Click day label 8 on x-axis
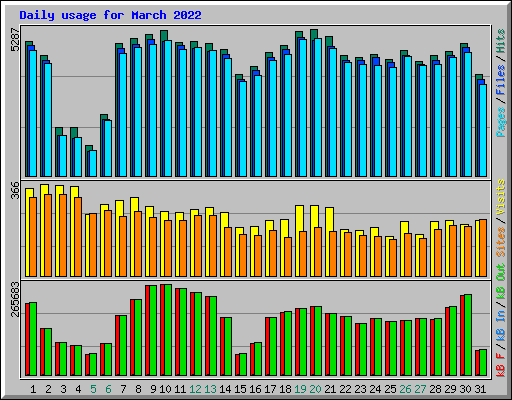This screenshot has width=512, height=400. pyautogui.click(x=138, y=389)
